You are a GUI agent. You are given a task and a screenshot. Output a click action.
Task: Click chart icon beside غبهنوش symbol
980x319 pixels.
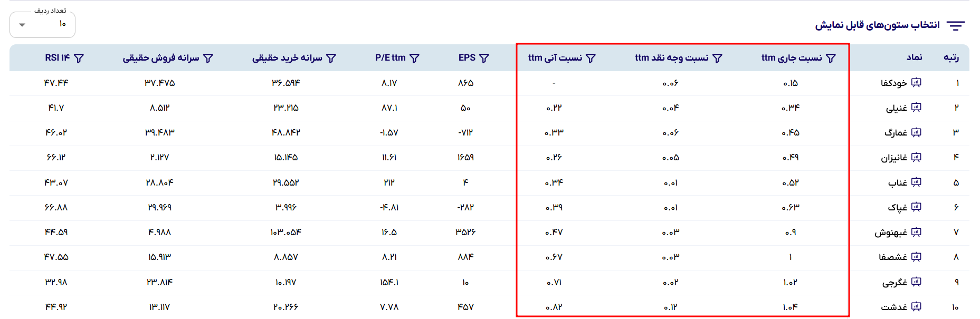pos(916,232)
